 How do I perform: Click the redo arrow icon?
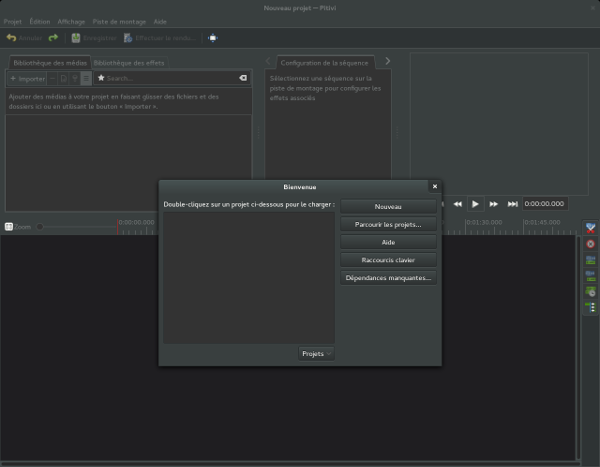[x=53, y=38]
